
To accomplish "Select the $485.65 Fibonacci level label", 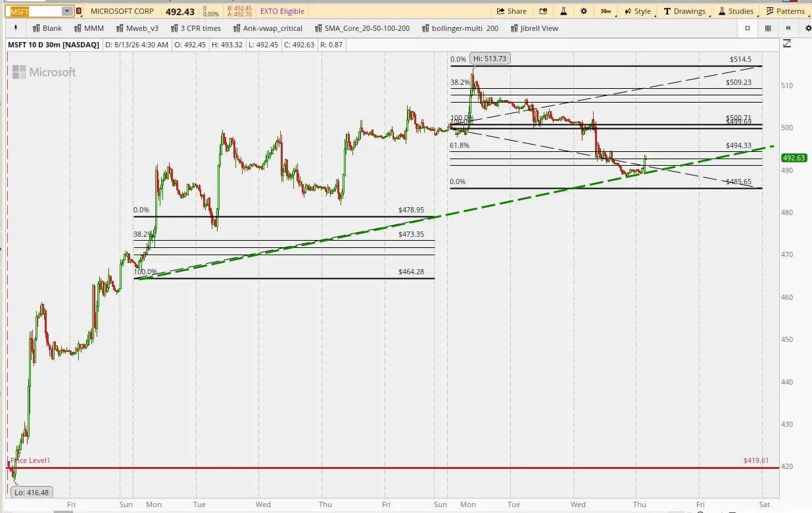I will [x=739, y=182].
